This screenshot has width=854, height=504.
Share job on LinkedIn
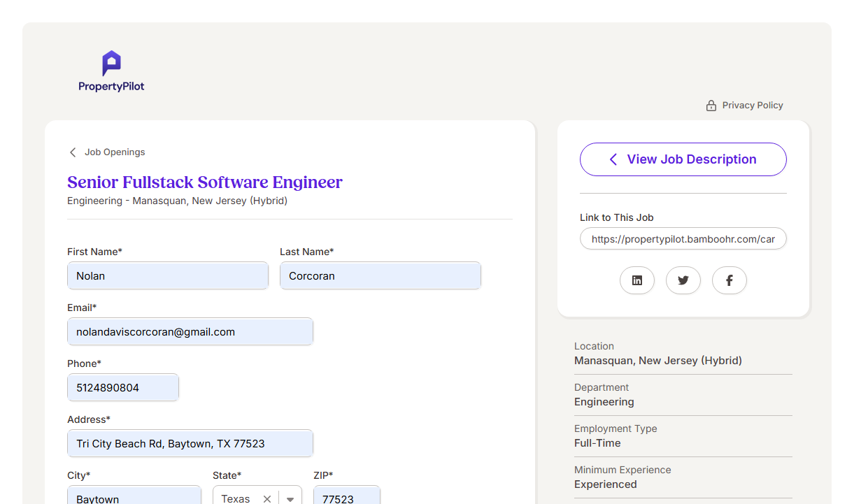(636, 280)
